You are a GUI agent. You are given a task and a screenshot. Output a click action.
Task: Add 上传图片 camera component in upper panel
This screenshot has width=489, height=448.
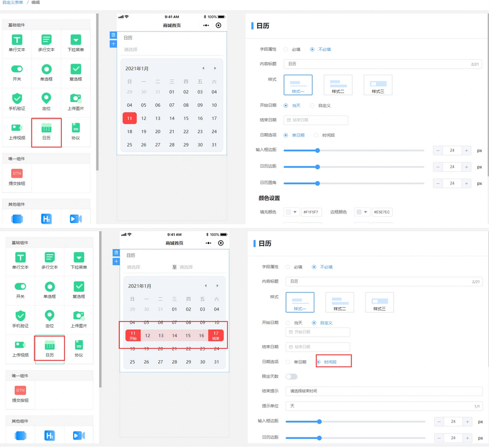click(x=76, y=99)
